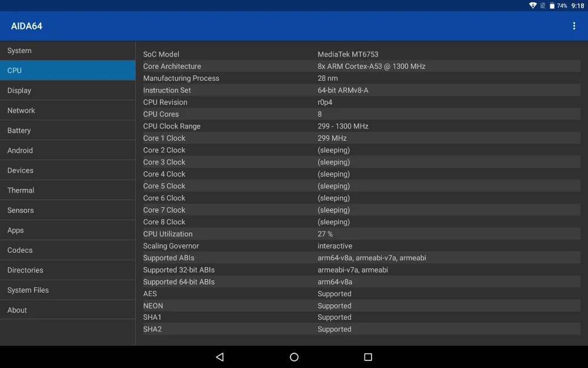This screenshot has height=368, width=588.
Task: Select the Core 6 Clock label
Action: pyautogui.click(x=164, y=198)
